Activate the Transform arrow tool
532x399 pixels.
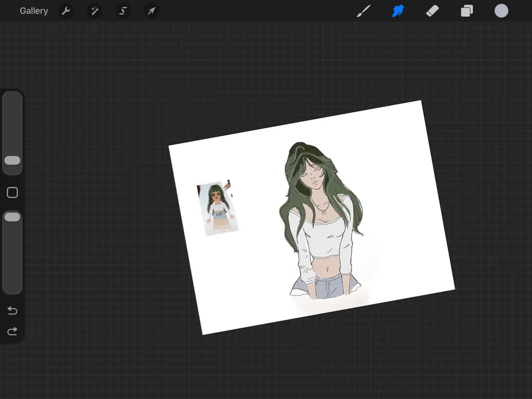pyautogui.click(x=151, y=11)
